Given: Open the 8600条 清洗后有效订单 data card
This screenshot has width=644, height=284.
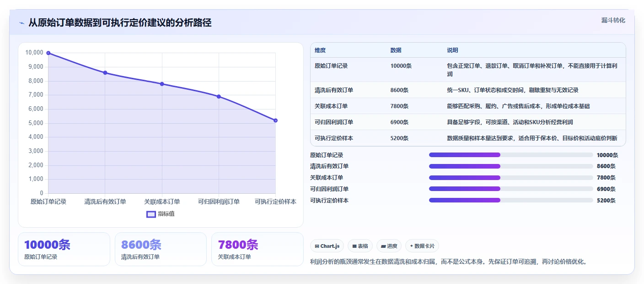Looking at the screenshot, I should (161, 249).
